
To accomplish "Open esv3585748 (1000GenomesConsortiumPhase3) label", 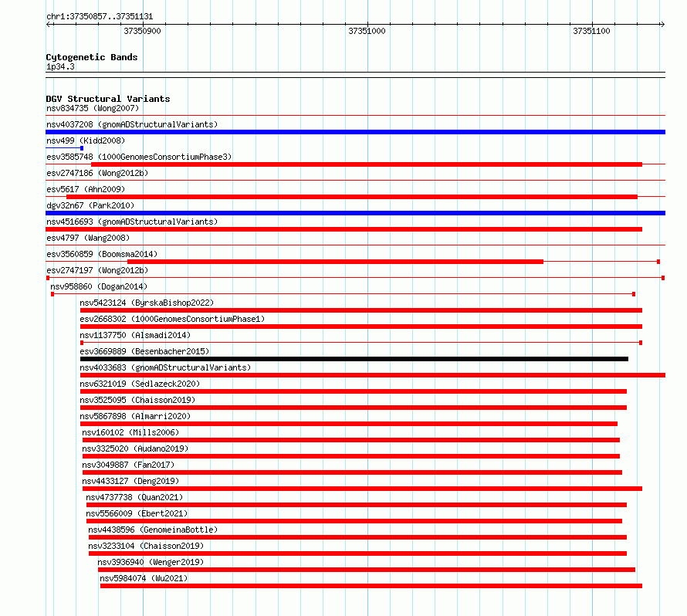I will click(x=139, y=157).
